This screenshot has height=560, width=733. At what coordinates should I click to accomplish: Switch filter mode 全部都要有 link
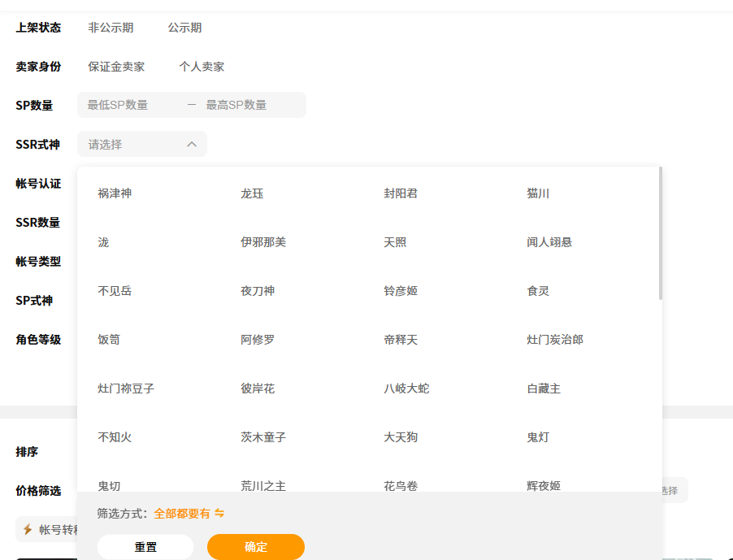pos(182,514)
